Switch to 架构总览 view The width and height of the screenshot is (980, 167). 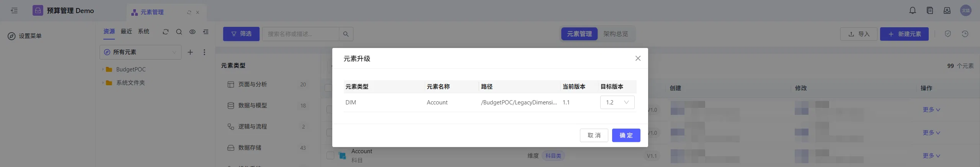(x=616, y=34)
